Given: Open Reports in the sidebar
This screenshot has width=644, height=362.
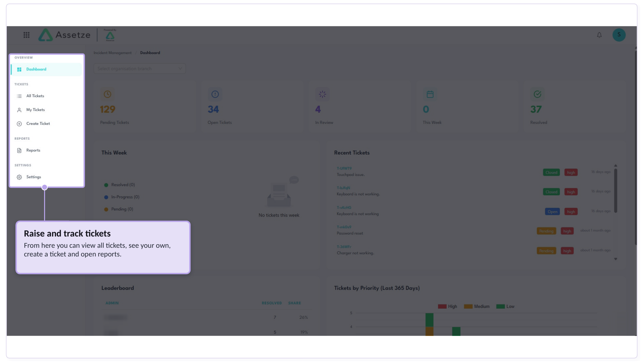Looking at the screenshot, I should [46, 151].
